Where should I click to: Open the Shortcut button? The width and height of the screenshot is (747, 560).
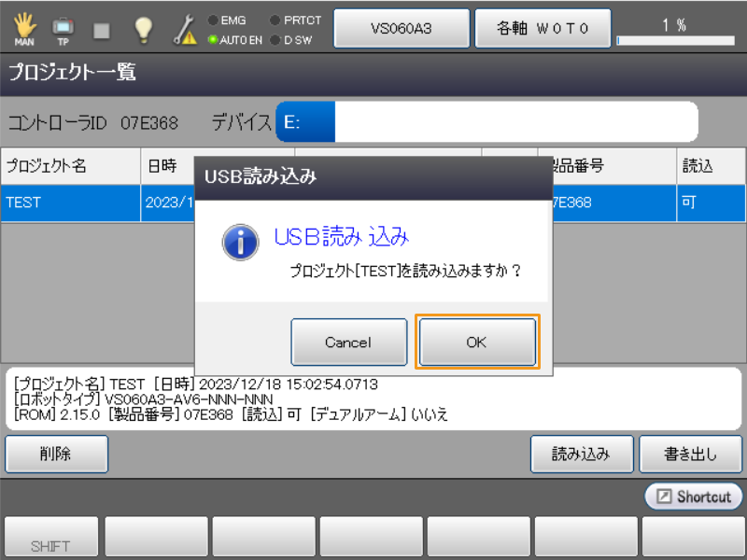pyautogui.click(x=693, y=497)
